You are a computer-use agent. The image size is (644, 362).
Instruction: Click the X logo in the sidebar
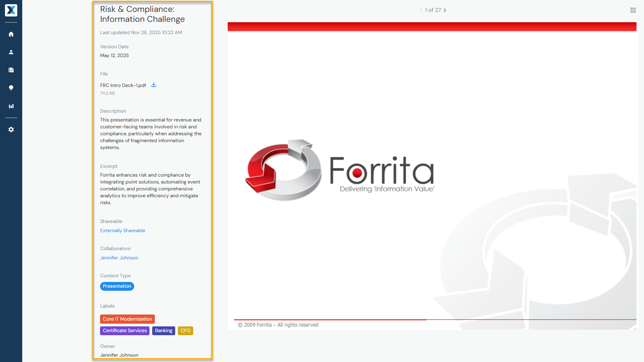(11, 10)
